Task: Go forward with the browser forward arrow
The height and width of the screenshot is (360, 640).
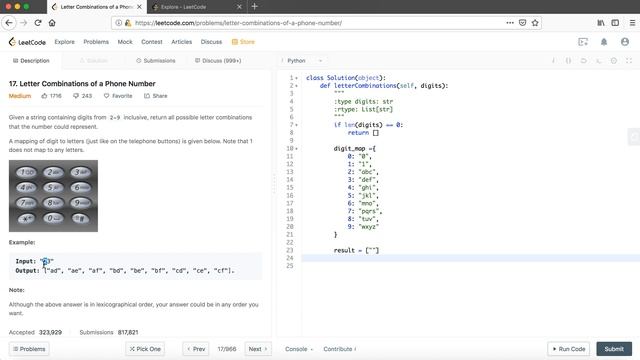Action: pos(24,23)
